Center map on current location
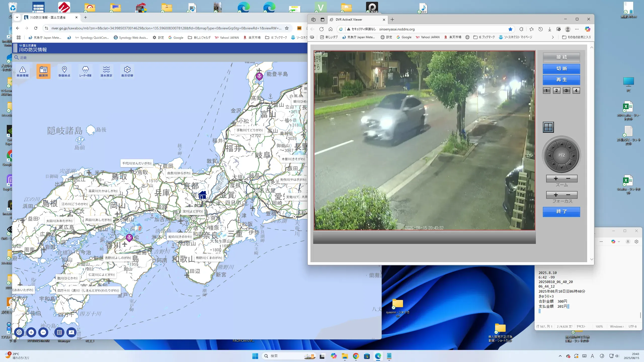 [x=19, y=332]
